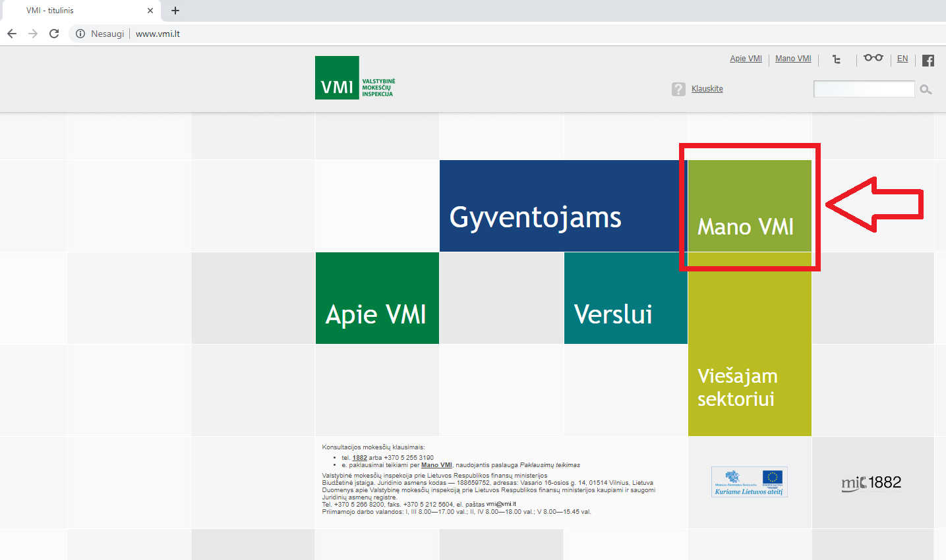This screenshot has width=946, height=560.
Task: Click the site search input field
Action: [864, 89]
